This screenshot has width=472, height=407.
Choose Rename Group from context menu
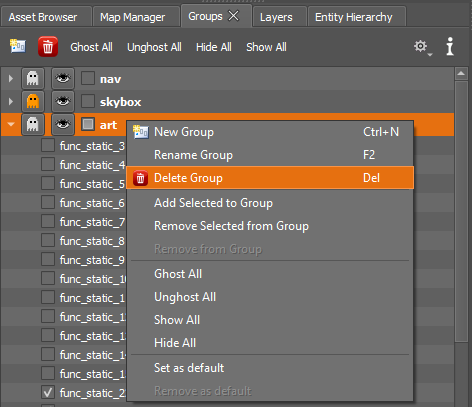coord(270,155)
